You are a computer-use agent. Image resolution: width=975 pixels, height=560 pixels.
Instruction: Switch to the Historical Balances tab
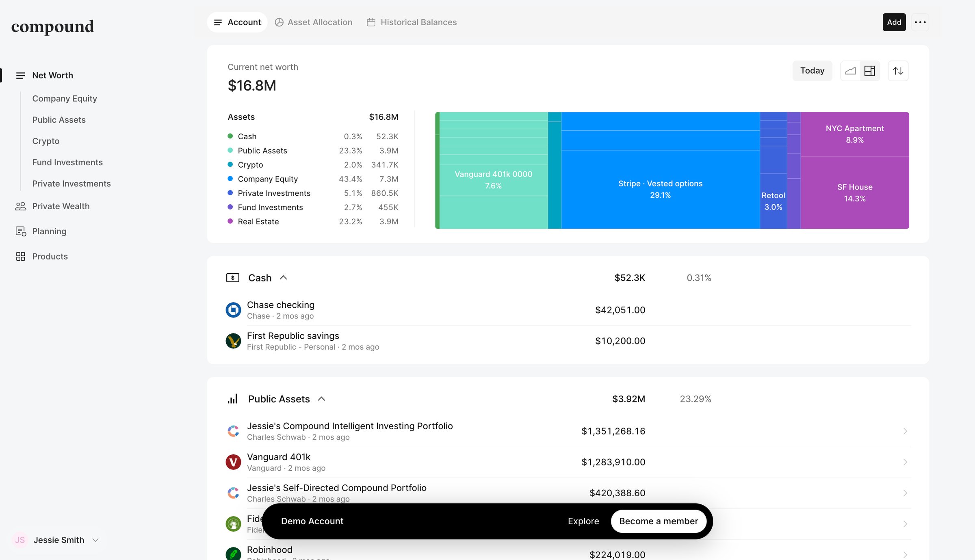(412, 22)
